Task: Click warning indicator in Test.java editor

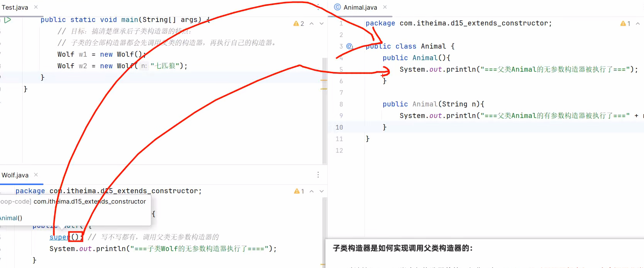Action: click(298, 24)
